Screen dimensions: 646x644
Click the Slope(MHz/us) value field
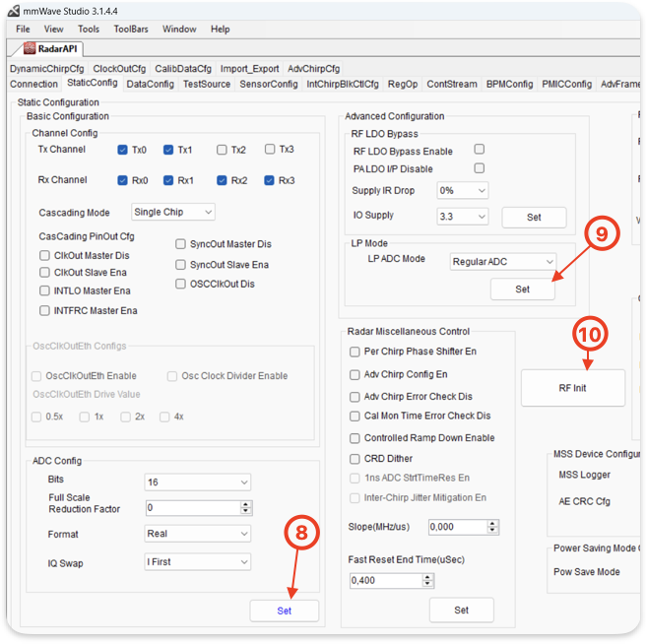(x=464, y=528)
